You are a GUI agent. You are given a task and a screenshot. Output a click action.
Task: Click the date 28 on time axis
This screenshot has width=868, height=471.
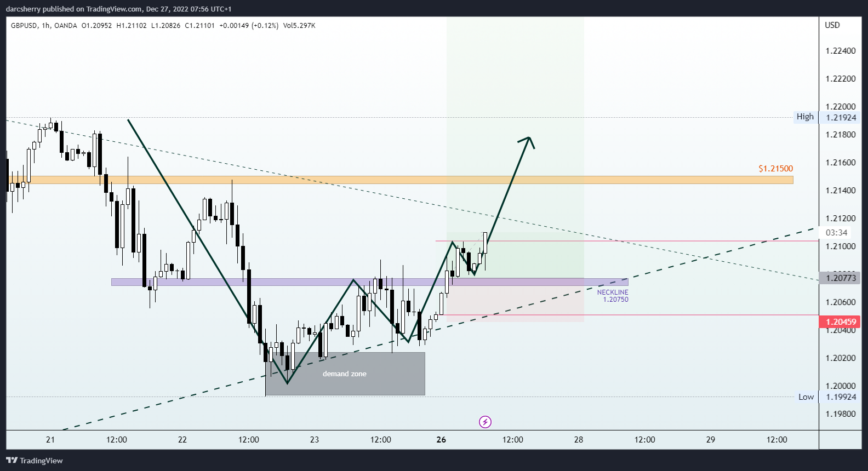coord(579,440)
